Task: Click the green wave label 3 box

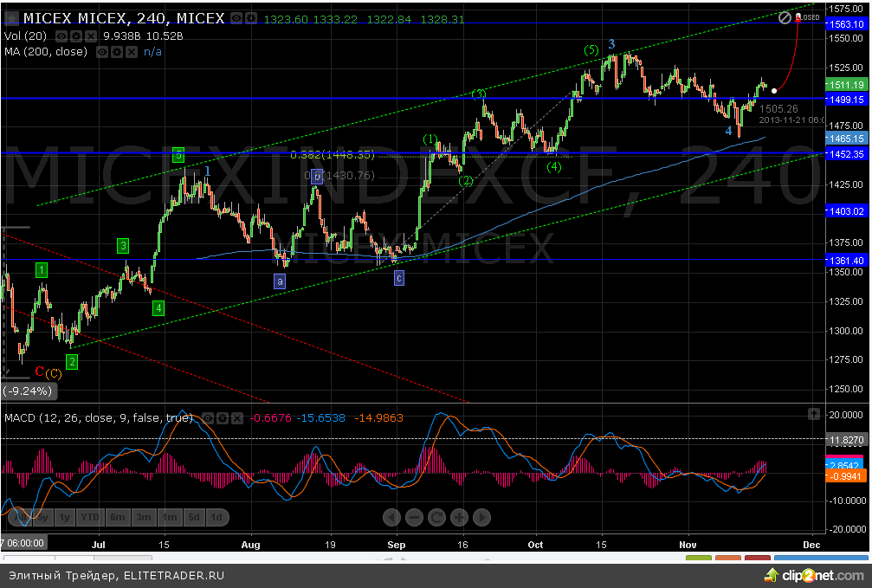Action: coord(124,246)
